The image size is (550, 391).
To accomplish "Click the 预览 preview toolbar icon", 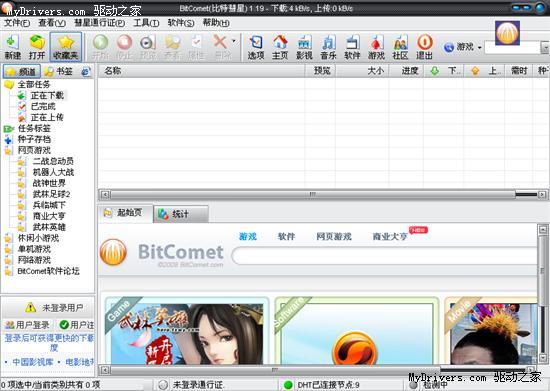I will pyautogui.click(x=147, y=47).
